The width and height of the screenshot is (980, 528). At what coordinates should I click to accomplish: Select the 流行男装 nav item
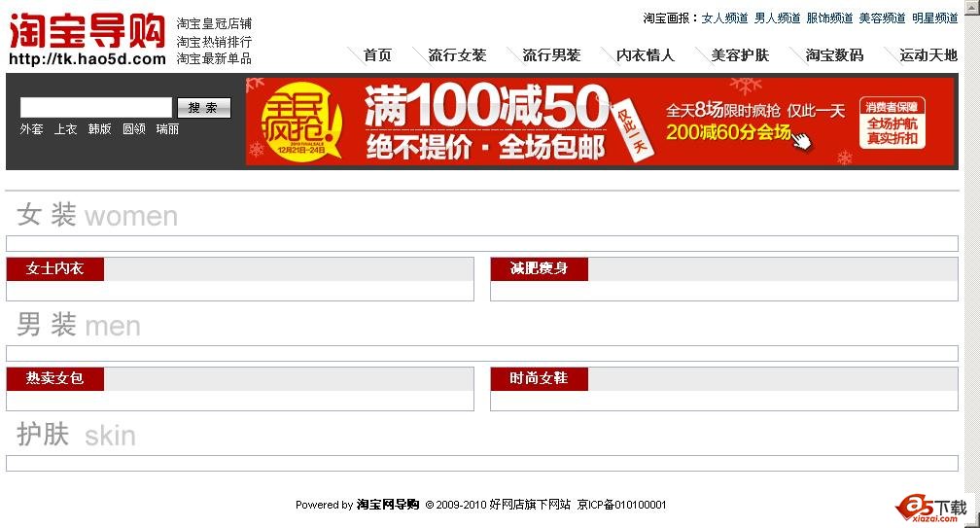point(551,55)
